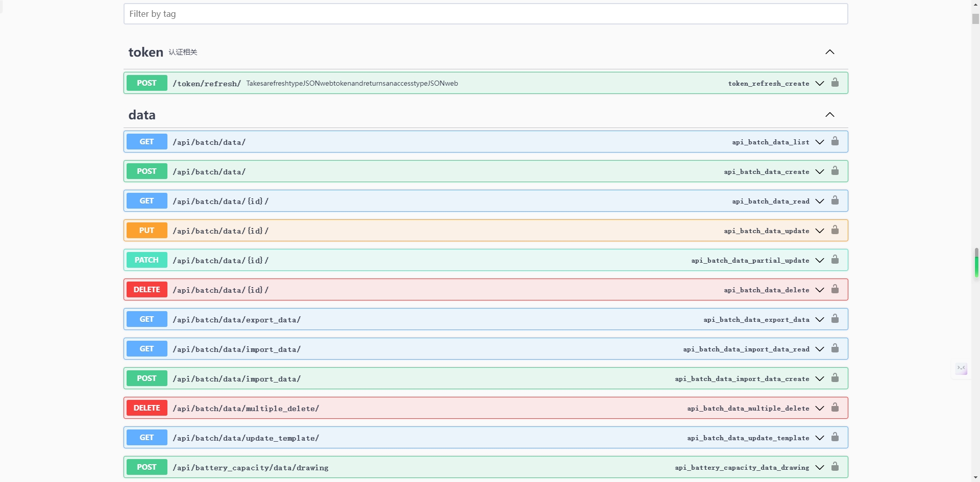Click the Filter by tag input field
Viewport: 980px width, 482px height.
[x=485, y=14]
